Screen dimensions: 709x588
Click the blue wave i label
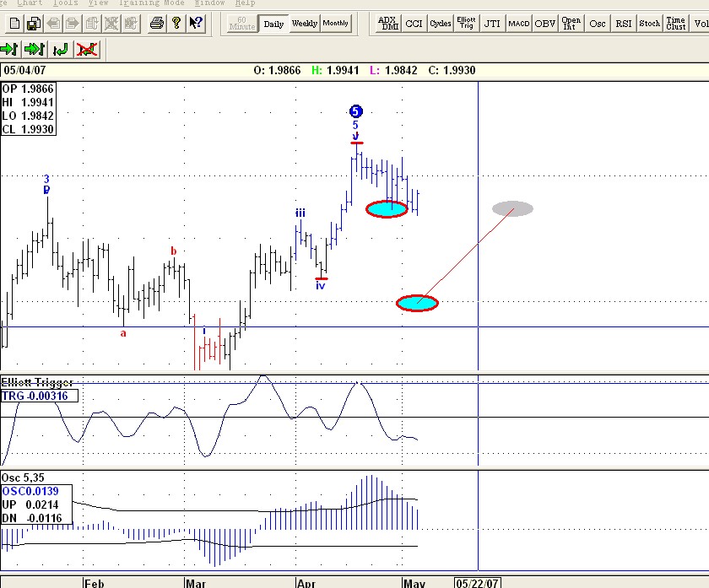point(204,331)
